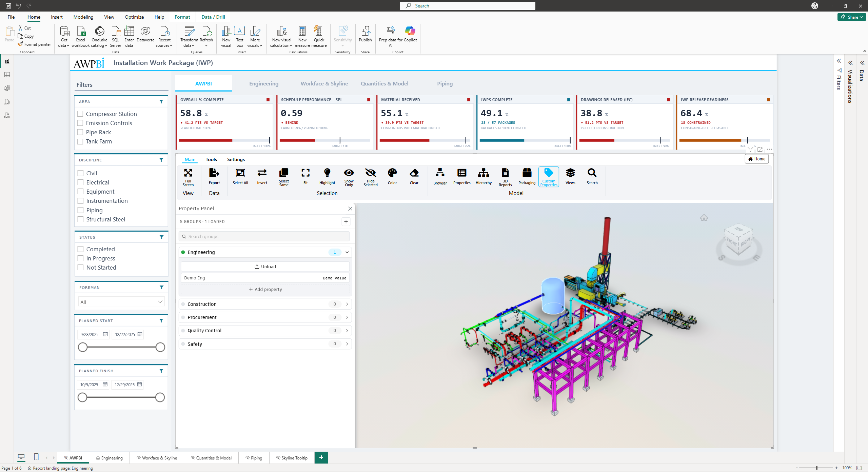Viewport: 868px width, 472px height.
Task: Open Transform data in ribbon
Action: pyautogui.click(x=189, y=37)
